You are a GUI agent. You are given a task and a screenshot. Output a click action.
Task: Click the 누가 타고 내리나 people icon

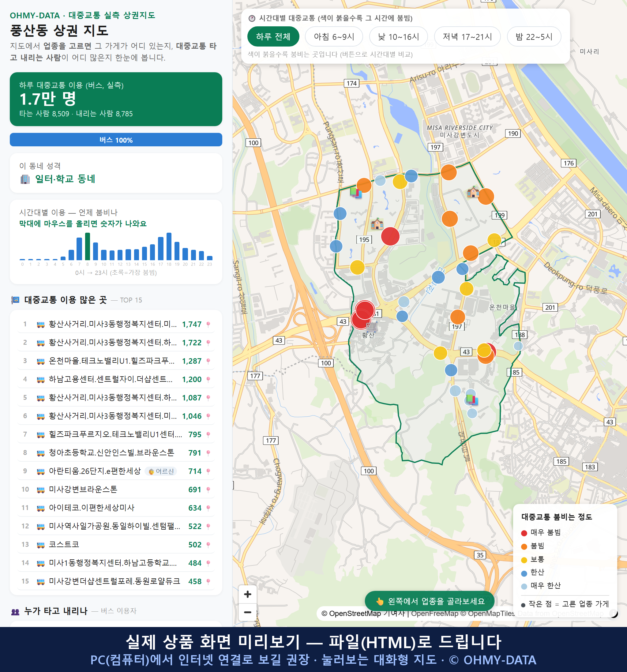coord(15,611)
